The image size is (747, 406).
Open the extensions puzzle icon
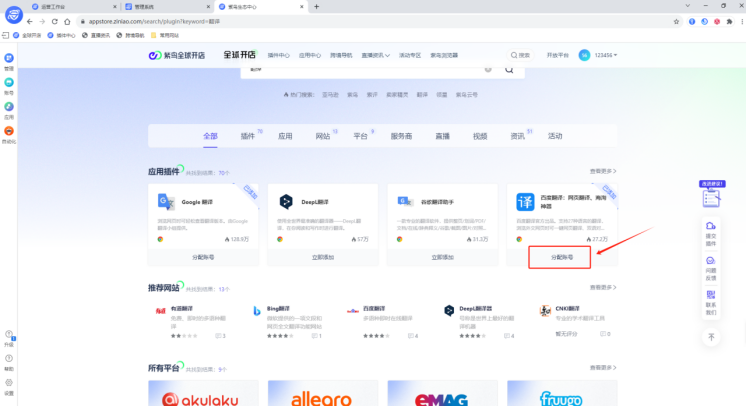point(729,21)
